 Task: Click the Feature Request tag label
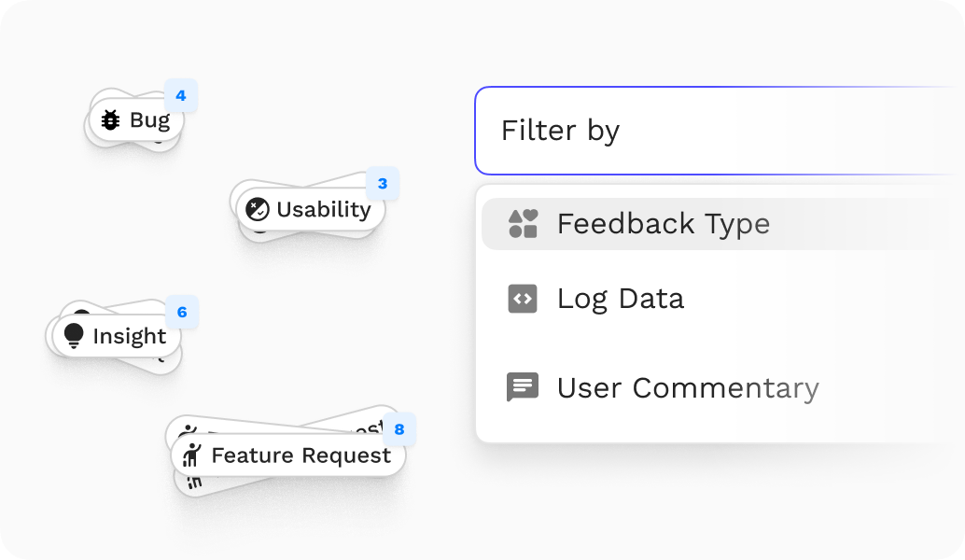(301, 455)
